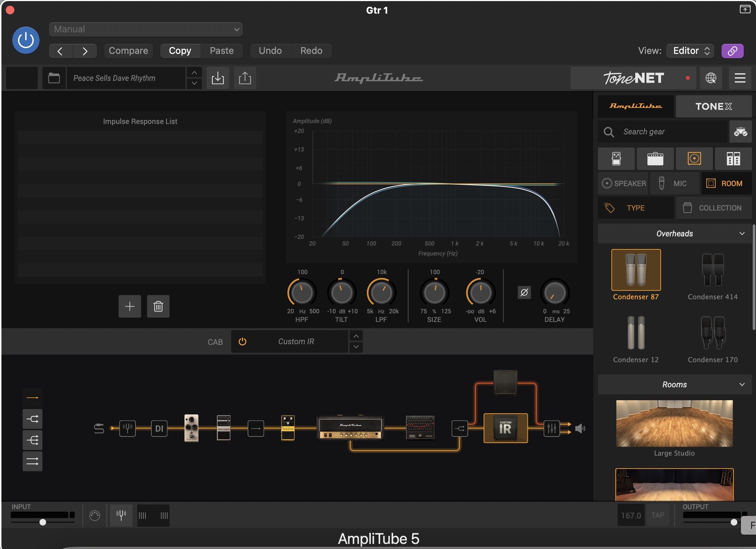Open the preset browser folder icon
The width and height of the screenshot is (756, 549).
pyautogui.click(x=54, y=78)
